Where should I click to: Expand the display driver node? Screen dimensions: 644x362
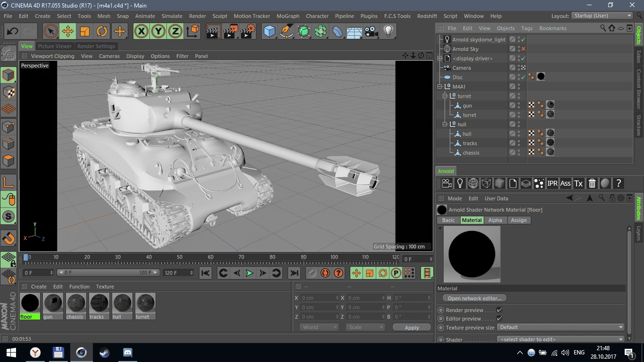click(x=440, y=58)
